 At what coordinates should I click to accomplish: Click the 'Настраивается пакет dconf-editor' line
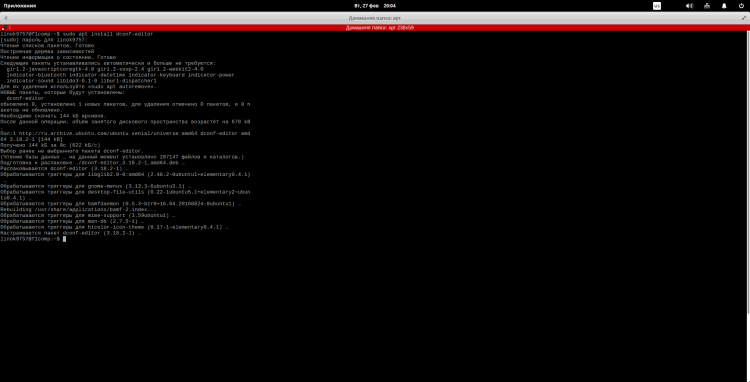(70, 233)
